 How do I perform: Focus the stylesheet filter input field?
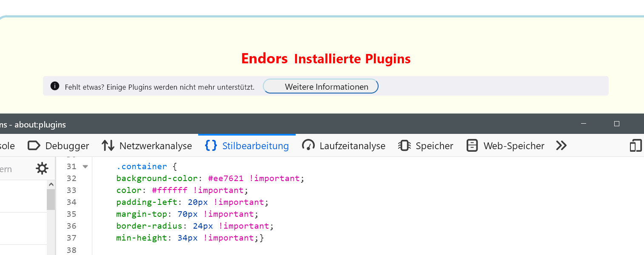(13, 169)
